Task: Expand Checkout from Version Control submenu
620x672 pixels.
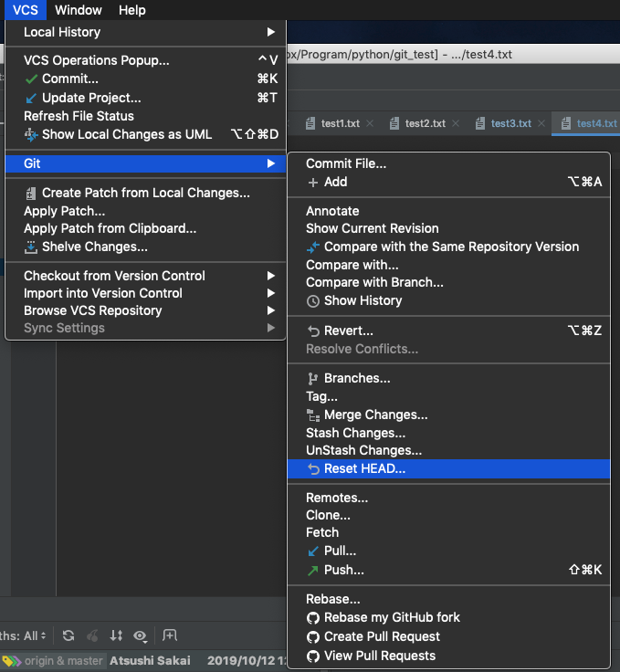Action: coord(146,276)
